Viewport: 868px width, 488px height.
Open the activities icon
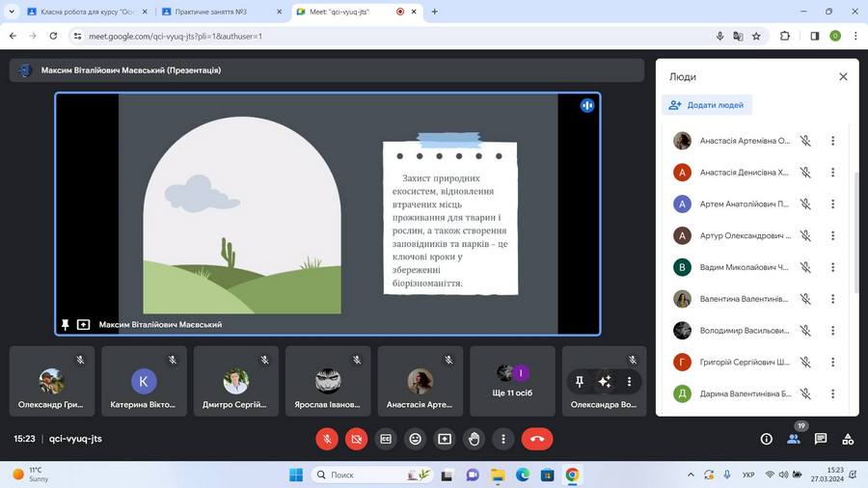click(x=848, y=439)
